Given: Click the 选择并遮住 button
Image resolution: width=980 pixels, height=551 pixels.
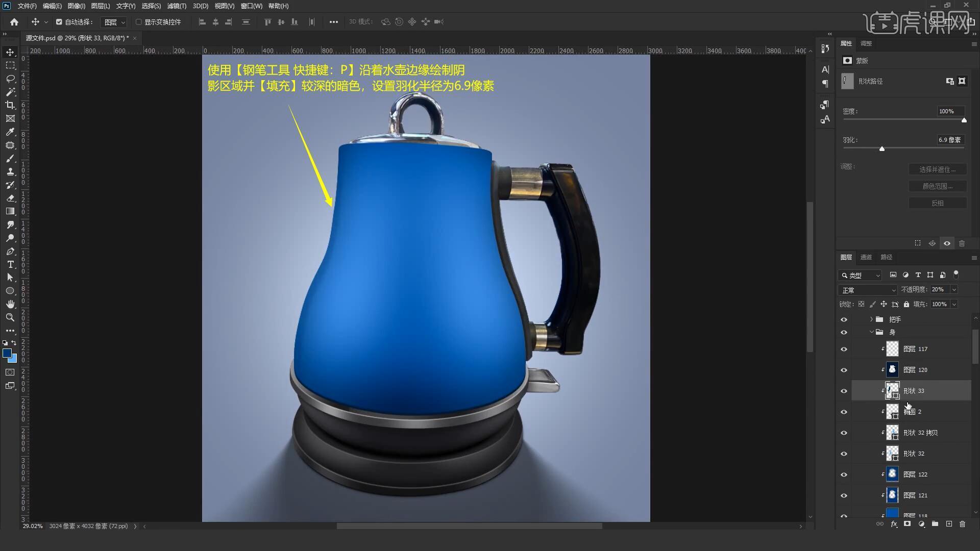Looking at the screenshot, I should [x=937, y=169].
